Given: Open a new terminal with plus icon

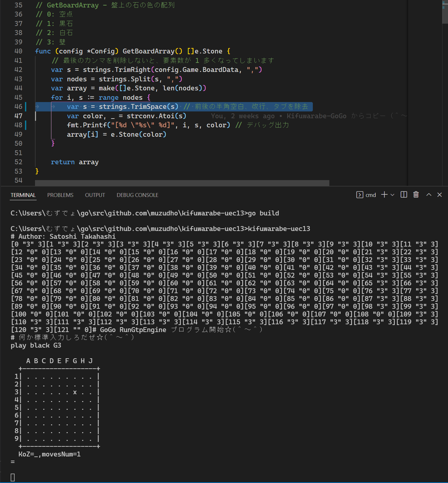Looking at the screenshot, I should click(x=384, y=195).
